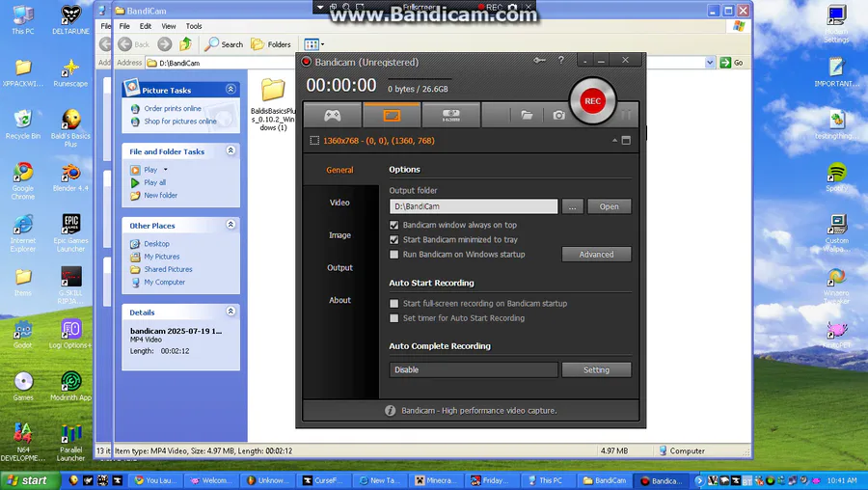Open Baldi's Basics Plus desktop icon
Viewport: 868px width, 490px height.
(x=70, y=128)
